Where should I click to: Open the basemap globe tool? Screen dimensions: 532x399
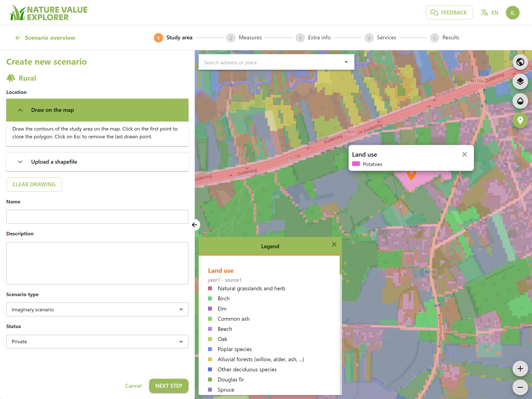click(x=520, y=62)
